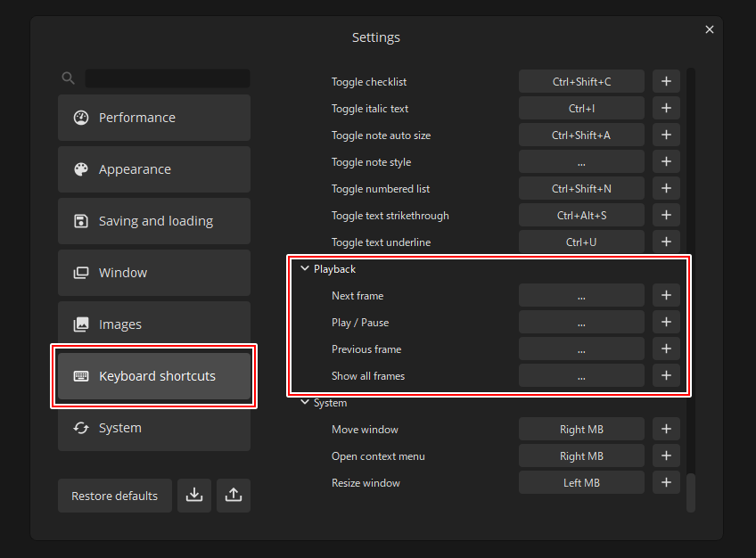Change the Resize window Left MB binding
The height and width of the screenshot is (558, 756).
581,483
